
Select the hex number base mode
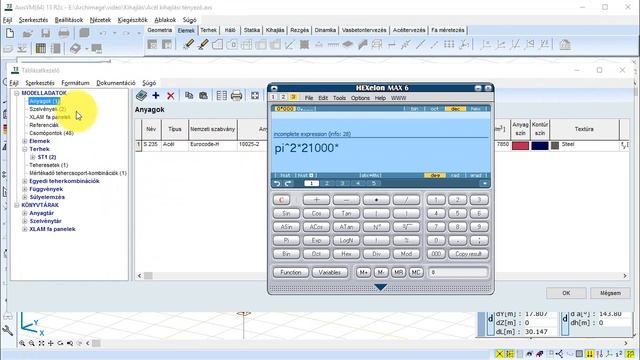coord(476,109)
